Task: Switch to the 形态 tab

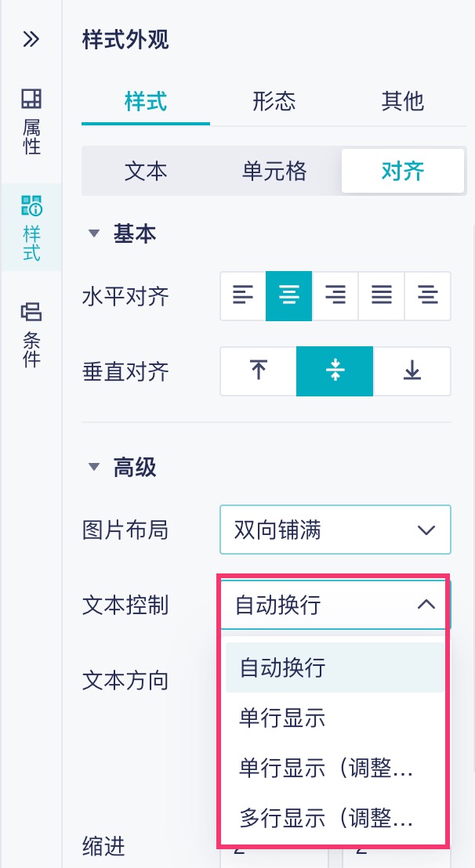Action: pos(274,101)
